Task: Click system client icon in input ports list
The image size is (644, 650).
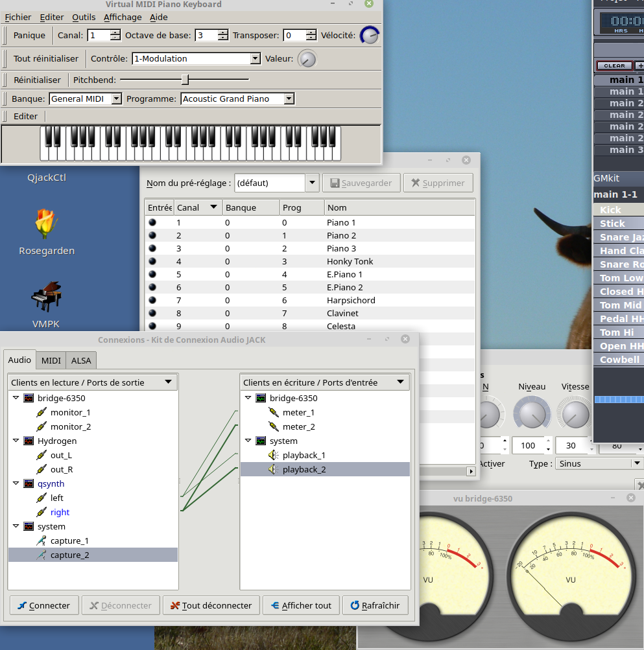Action: (x=261, y=441)
